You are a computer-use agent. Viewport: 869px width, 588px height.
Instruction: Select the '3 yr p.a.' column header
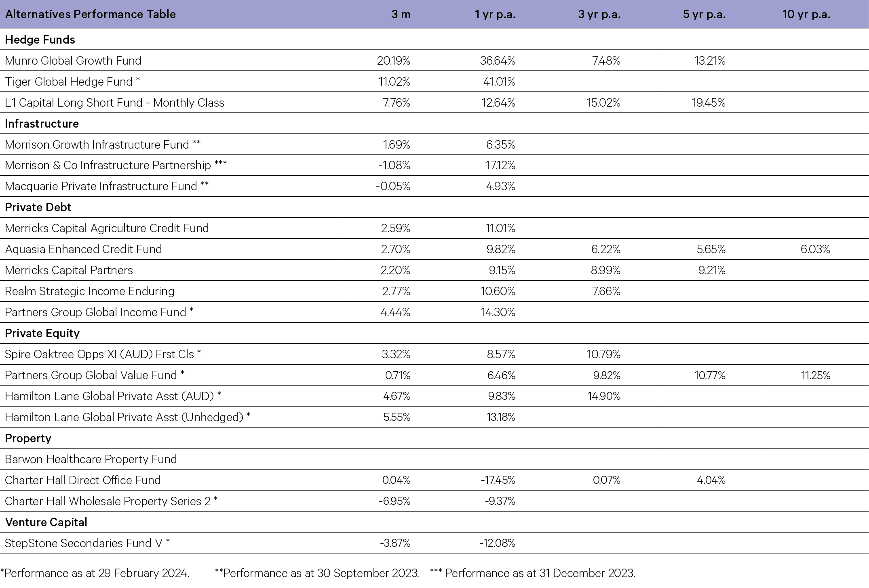pyautogui.click(x=599, y=15)
